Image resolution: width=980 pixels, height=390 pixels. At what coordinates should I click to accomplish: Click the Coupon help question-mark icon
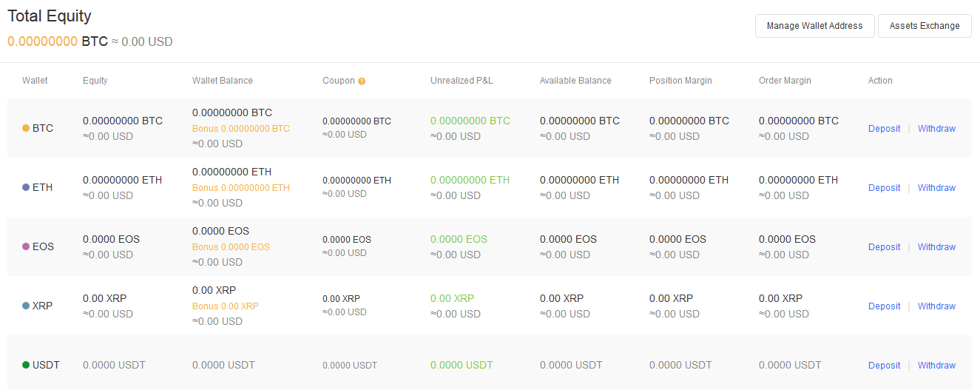click(x=362, y=81)
